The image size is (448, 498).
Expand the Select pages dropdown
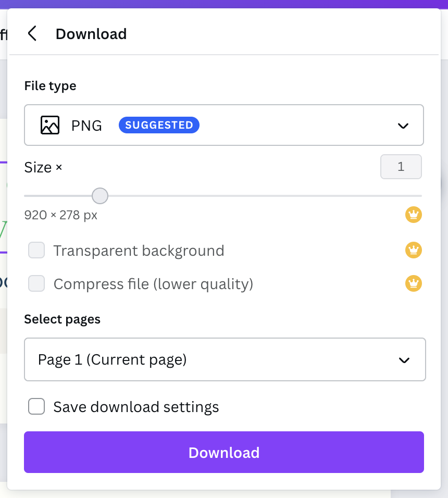click(224, 359)
